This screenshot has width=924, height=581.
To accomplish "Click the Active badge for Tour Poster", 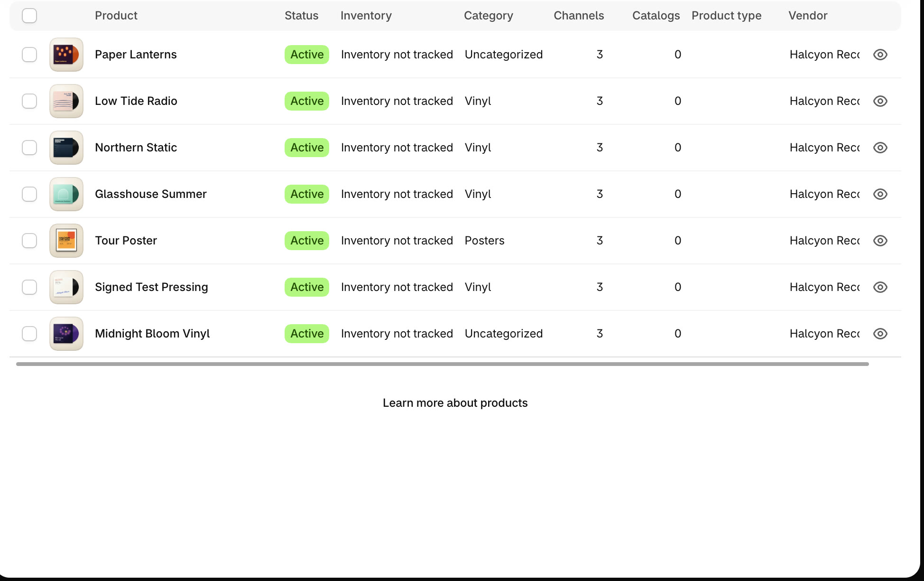I will click(307, 241).
